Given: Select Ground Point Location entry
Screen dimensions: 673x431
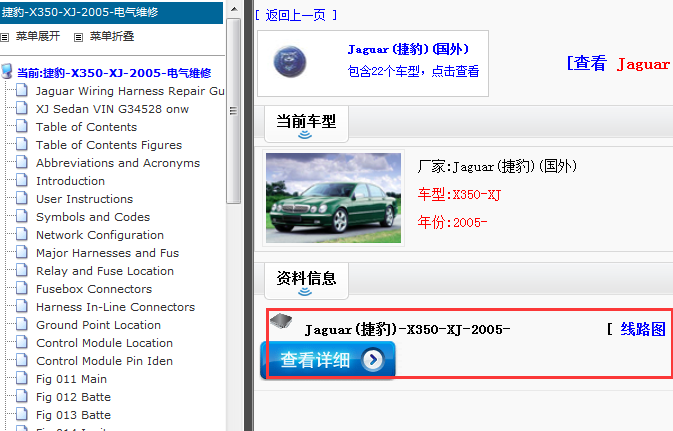Looking at the screenshot, I should [x=99, y=325].
